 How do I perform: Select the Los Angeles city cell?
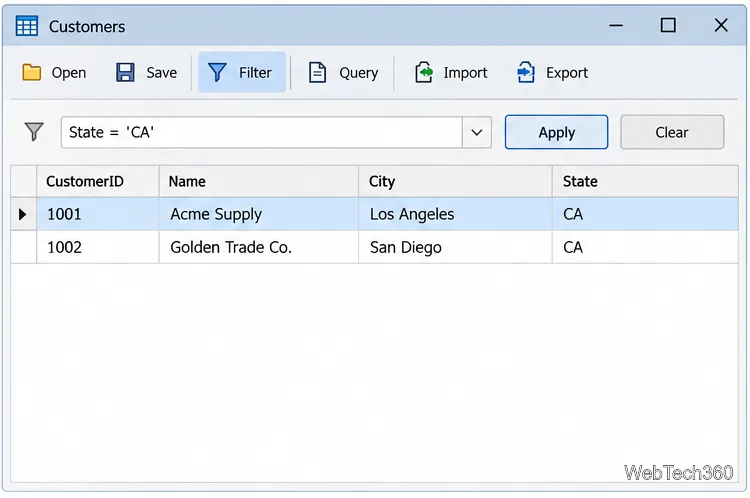click(x=455, y=214)
